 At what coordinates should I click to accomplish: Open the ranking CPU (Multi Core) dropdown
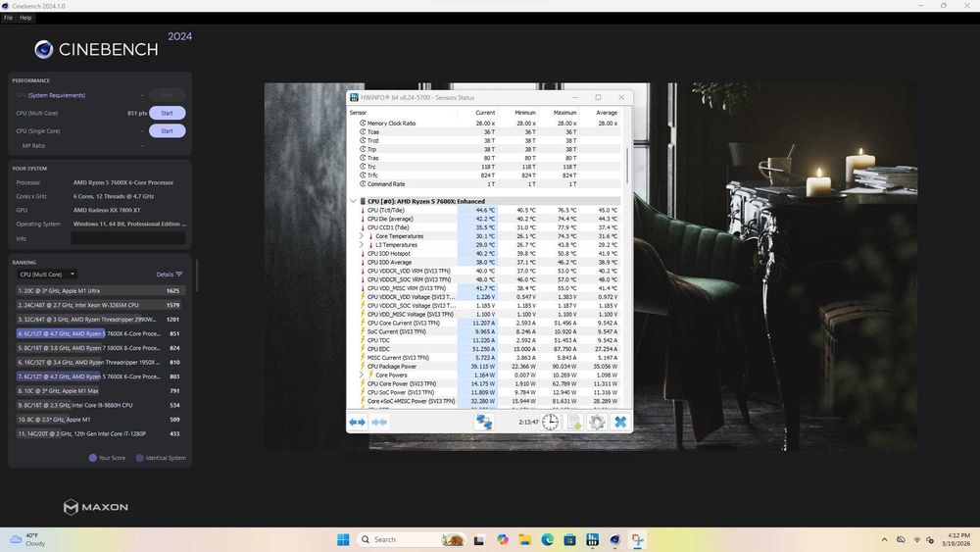pyautogui.click(x=47, y=274)
